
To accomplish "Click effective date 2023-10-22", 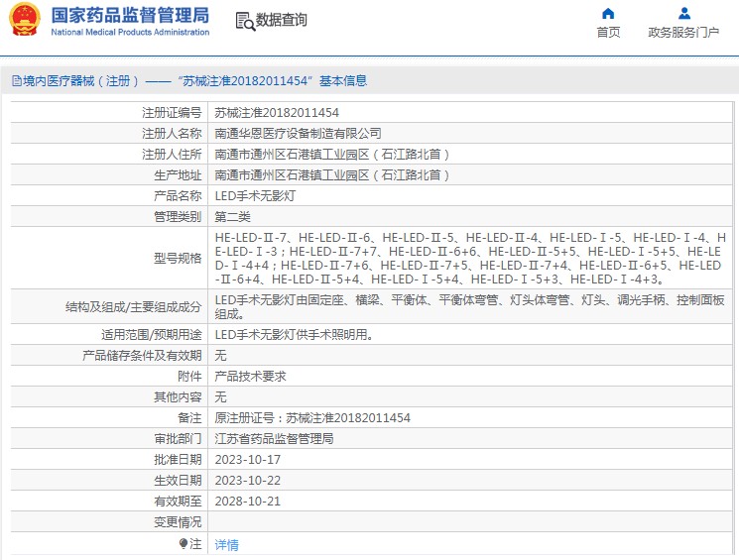I will tap(248, 480).
